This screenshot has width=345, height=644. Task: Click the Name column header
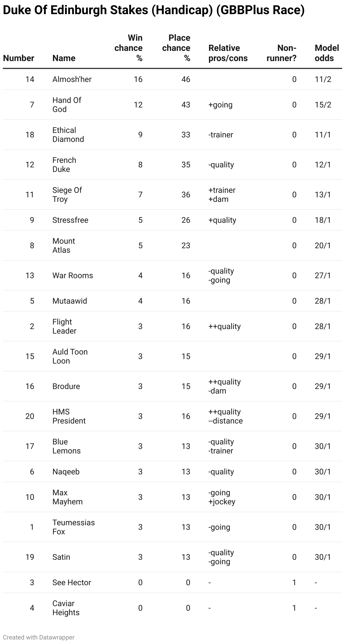pyautogui.click(x=64, y=58)
